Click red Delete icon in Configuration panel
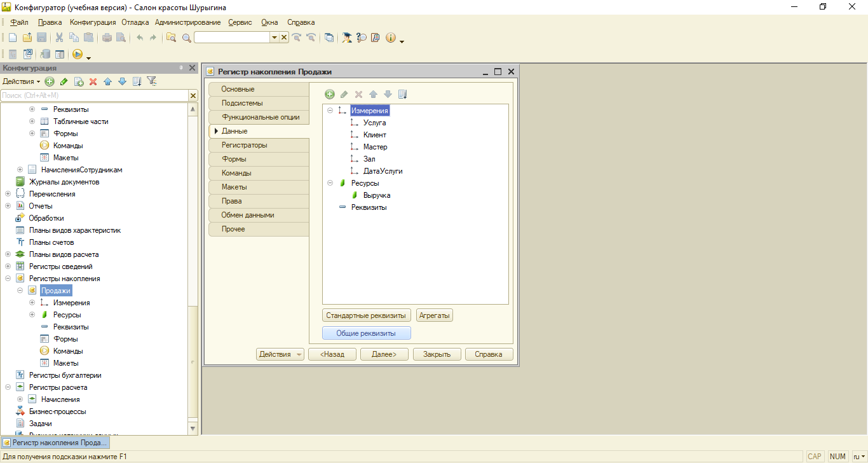The height and width of the screenshot is (463, 868). [x=93, y=81]
